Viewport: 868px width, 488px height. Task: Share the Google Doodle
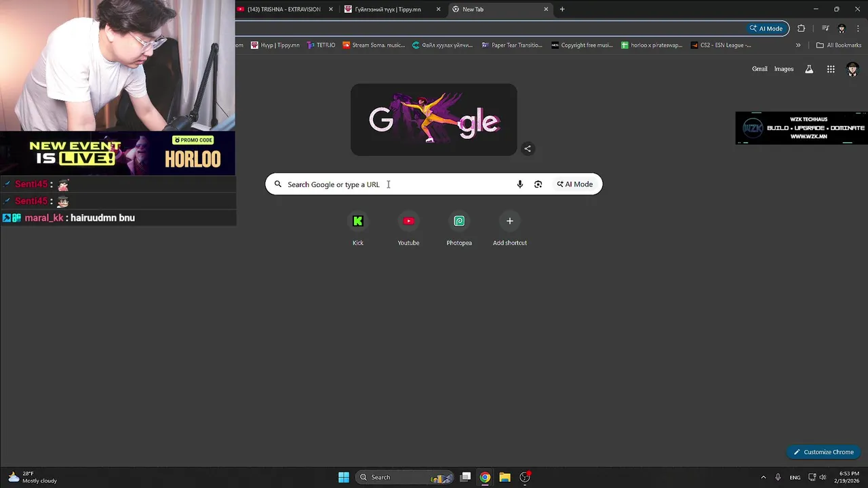coord(528,148)
